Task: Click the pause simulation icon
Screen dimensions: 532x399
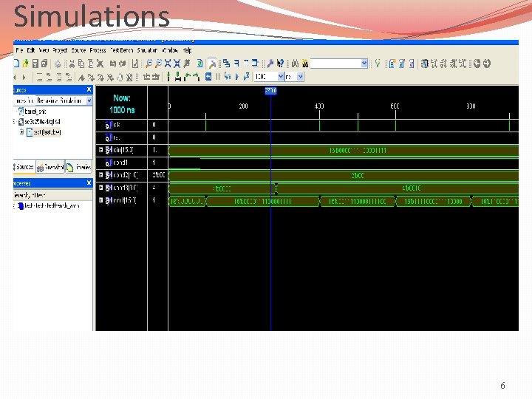Action: point(218,77)
